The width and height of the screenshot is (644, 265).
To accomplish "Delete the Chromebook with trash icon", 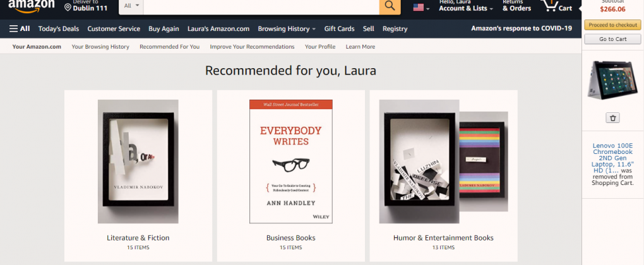I will tap(613, 118).
